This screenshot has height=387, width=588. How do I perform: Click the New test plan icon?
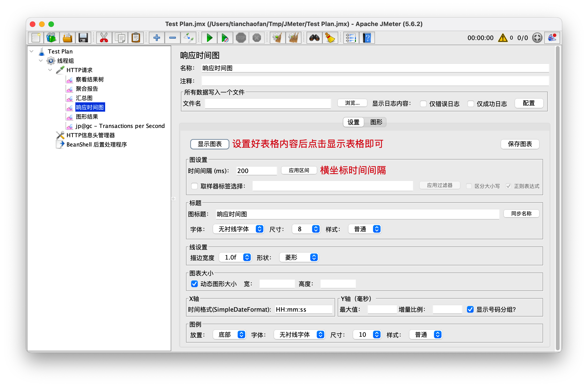tap(36, 38)
